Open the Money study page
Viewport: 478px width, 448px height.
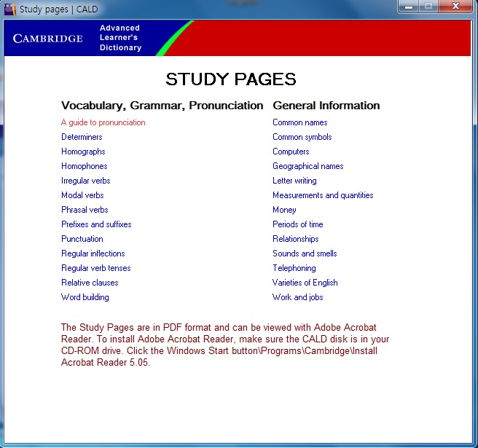click(x=284, y=210)
